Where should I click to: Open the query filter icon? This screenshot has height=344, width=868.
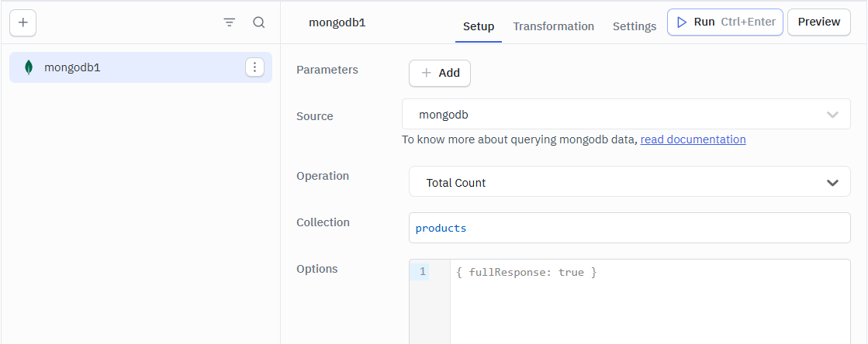tap(229, 22)
